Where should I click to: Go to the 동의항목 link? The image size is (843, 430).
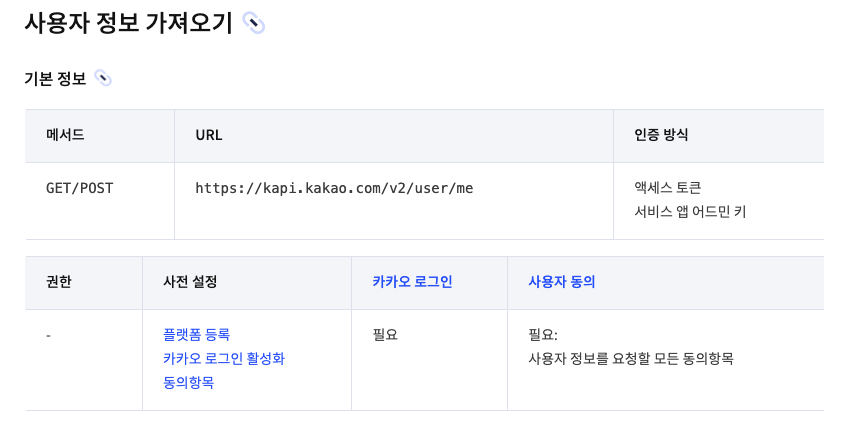[x=189, y=383]
